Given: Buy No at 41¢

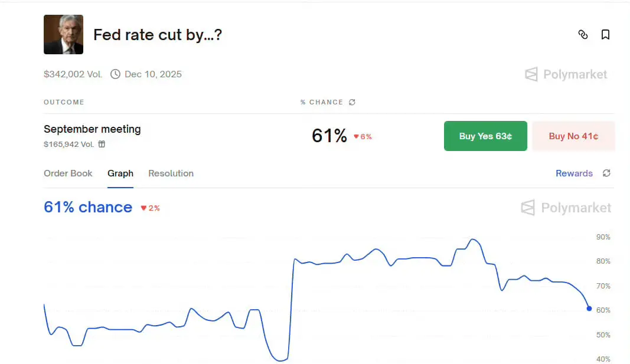Looking at the screenshot, I should tap(573, 136).
